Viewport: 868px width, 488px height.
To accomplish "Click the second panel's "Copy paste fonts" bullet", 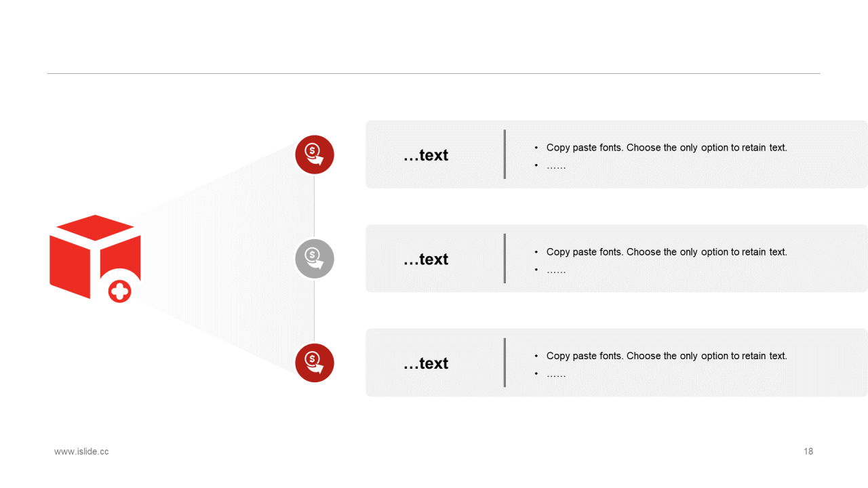I will (667, 251).
